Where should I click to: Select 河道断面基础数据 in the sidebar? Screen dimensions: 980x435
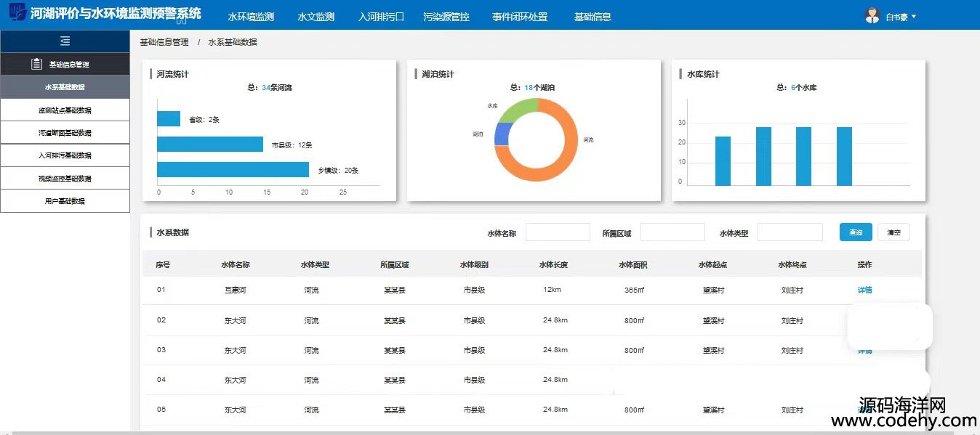click(x=65, y=133)
